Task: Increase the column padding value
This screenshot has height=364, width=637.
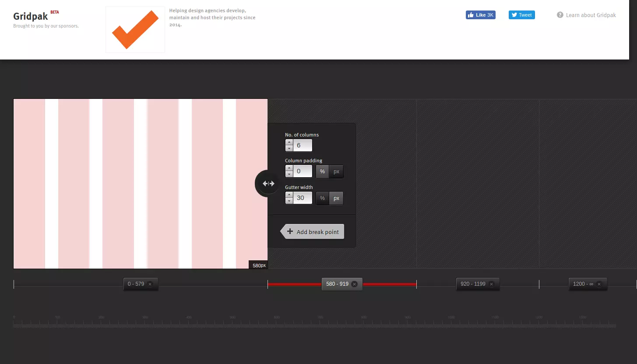Action: [x=289, y=168]
